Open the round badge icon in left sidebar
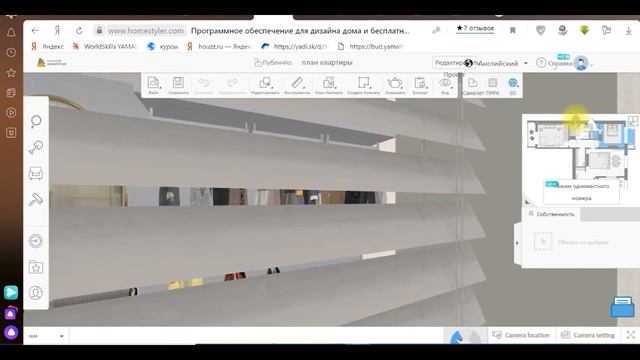Image resolution: width=640 pixels, height=360 pixels. coord(36,241)
